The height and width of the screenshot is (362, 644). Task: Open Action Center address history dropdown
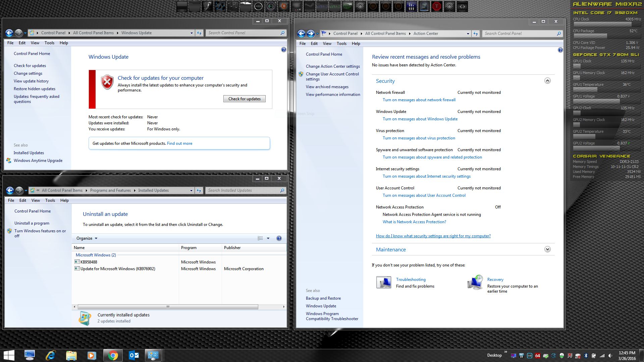pos(468,34)
